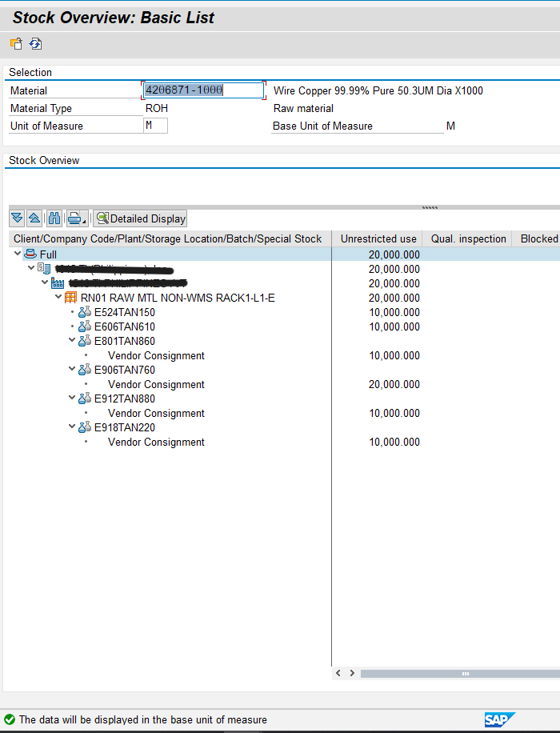This screenshot has height=733, width=560.
Task: Click the 10,000.000 value for E606TAN610
Action: point(394,326)
